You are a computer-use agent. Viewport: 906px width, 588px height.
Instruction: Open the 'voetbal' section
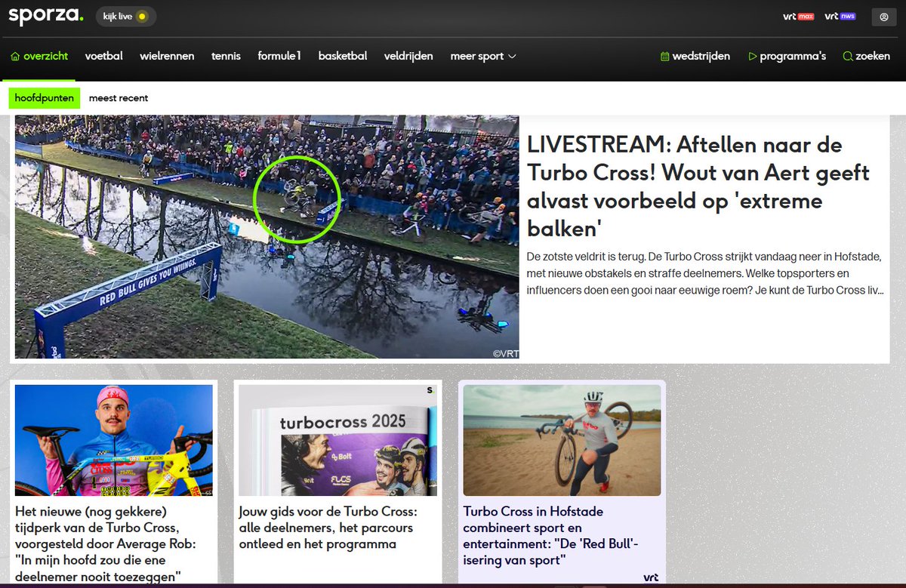point(103,56)
